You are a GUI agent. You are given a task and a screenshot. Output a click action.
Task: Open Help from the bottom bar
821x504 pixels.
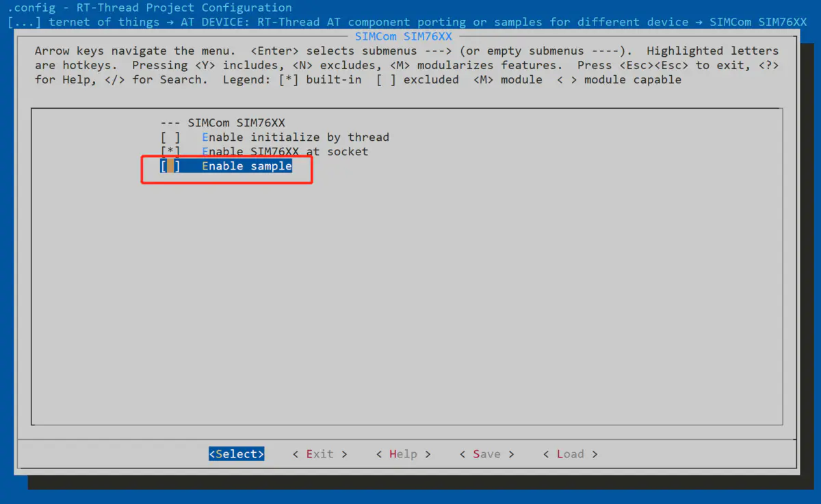click(403, 454)
